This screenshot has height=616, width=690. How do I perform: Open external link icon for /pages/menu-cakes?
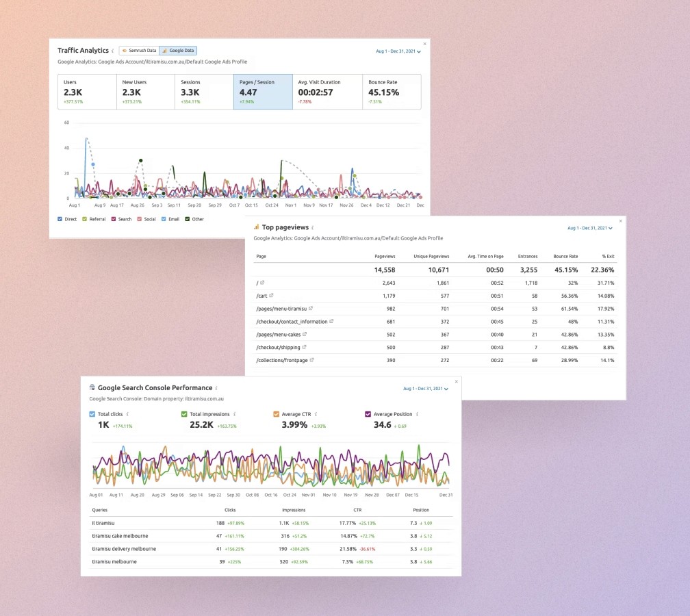pyautogui.click(x=305, y=334)
